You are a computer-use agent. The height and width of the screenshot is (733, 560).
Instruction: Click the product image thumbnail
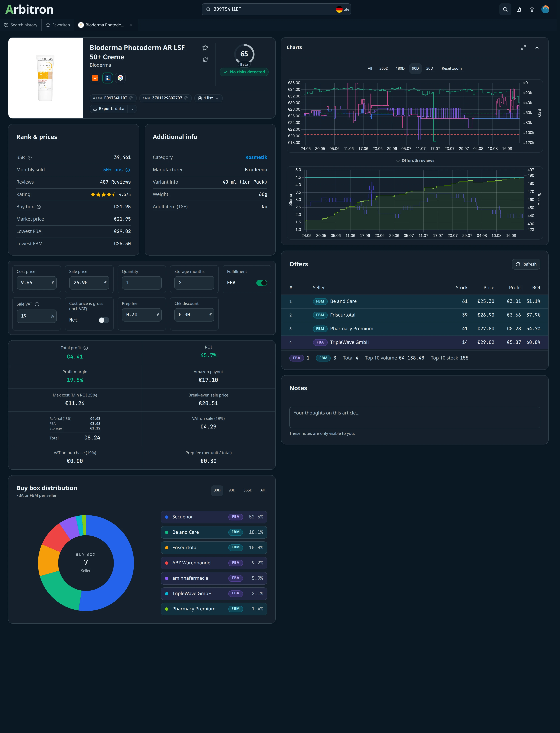click(x=46, y=78)
